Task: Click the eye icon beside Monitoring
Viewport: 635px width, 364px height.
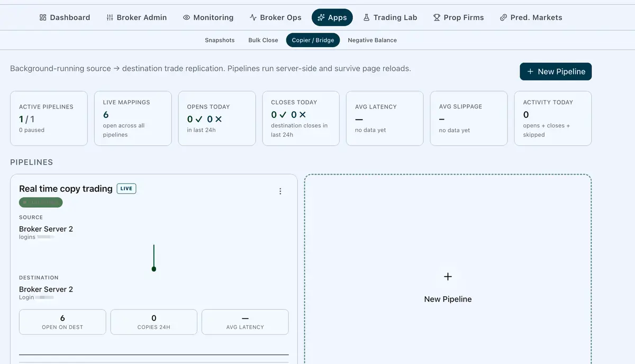Action: (186, 17)
